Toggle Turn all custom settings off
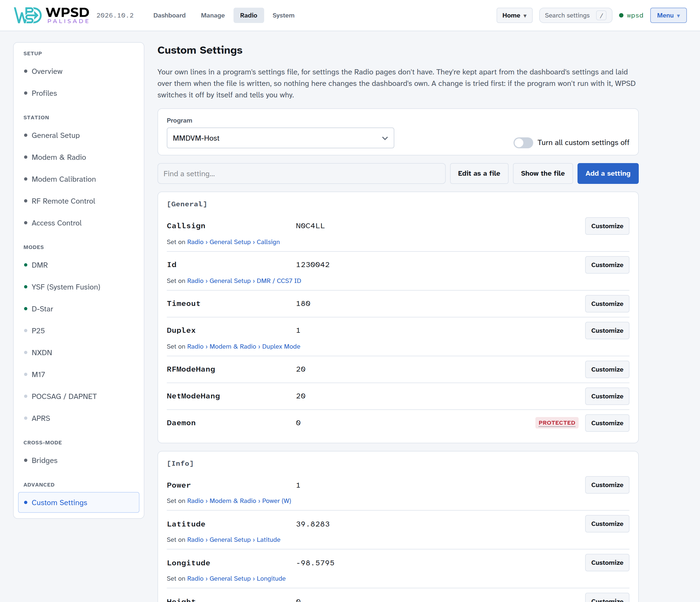 523,143
